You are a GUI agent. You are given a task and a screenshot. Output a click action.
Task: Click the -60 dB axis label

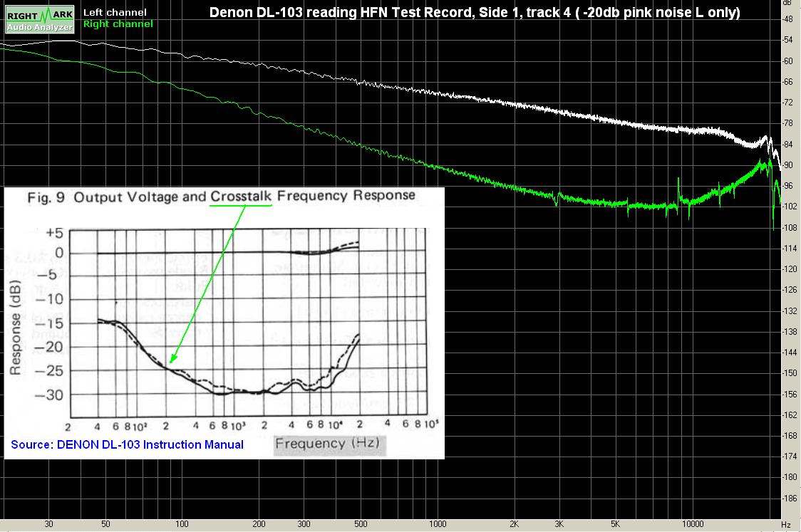[787, 61]
